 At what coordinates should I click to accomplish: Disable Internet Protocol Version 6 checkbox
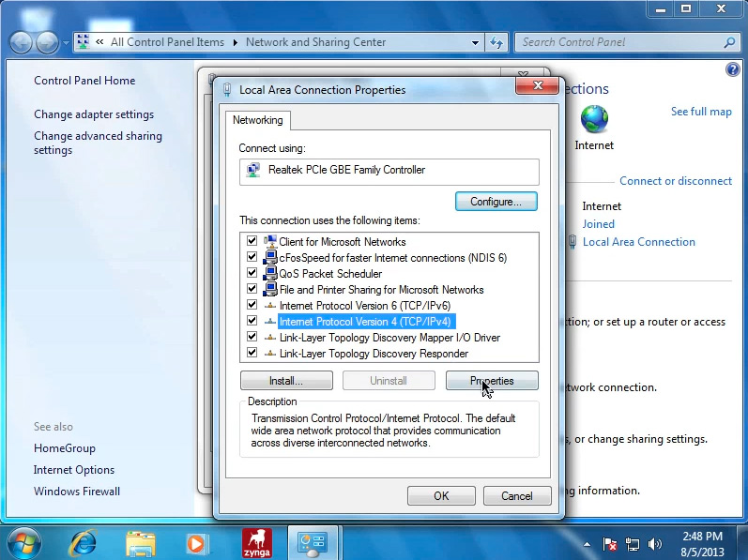(252, 305)
